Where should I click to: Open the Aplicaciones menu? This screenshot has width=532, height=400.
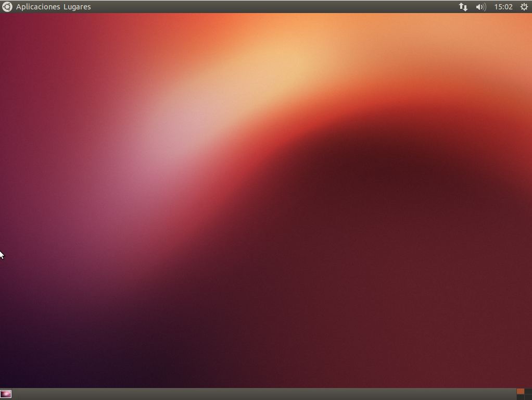point(38,7)
